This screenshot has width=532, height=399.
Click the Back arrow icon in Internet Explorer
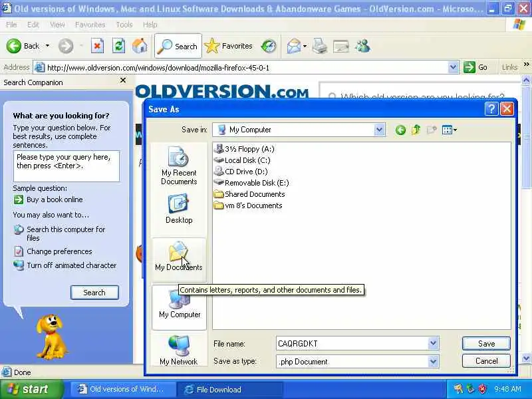[x=13, y=46]
